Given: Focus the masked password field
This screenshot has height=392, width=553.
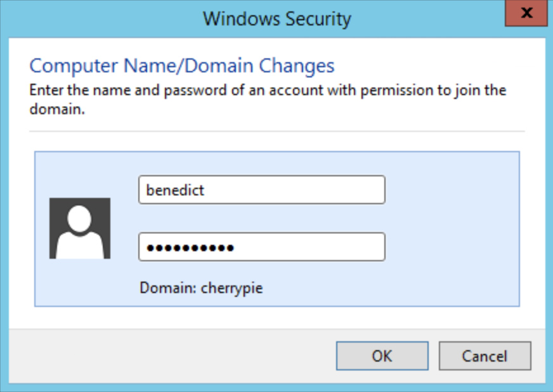Looking at the screenshot, I should 261,247.
